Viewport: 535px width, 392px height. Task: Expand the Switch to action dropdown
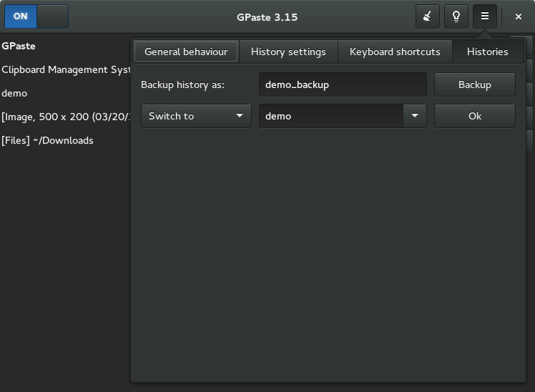click(x=196, y=116)
